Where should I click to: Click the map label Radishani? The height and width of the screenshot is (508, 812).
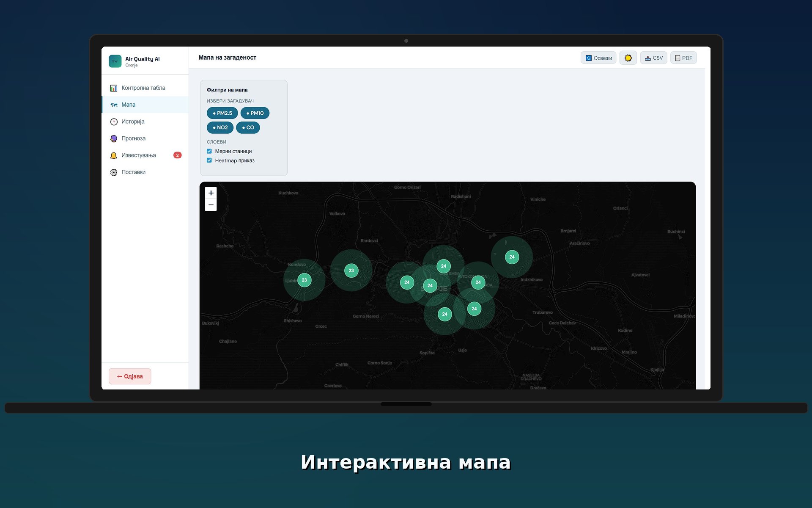click(461, 196)
